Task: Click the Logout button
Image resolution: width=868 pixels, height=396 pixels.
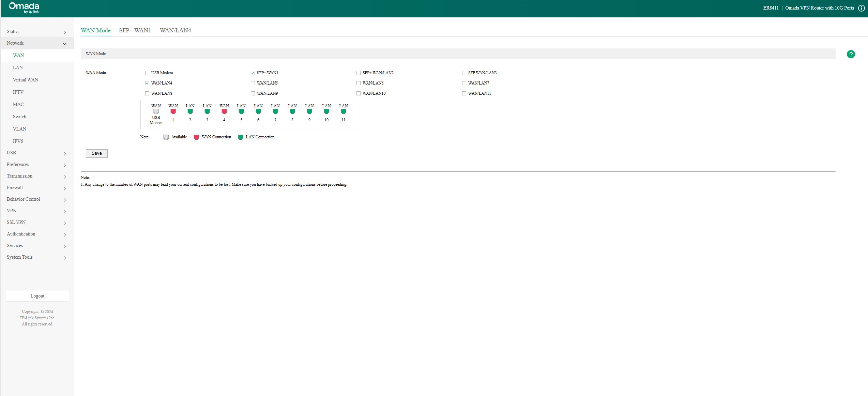Action: pos(37,296)
